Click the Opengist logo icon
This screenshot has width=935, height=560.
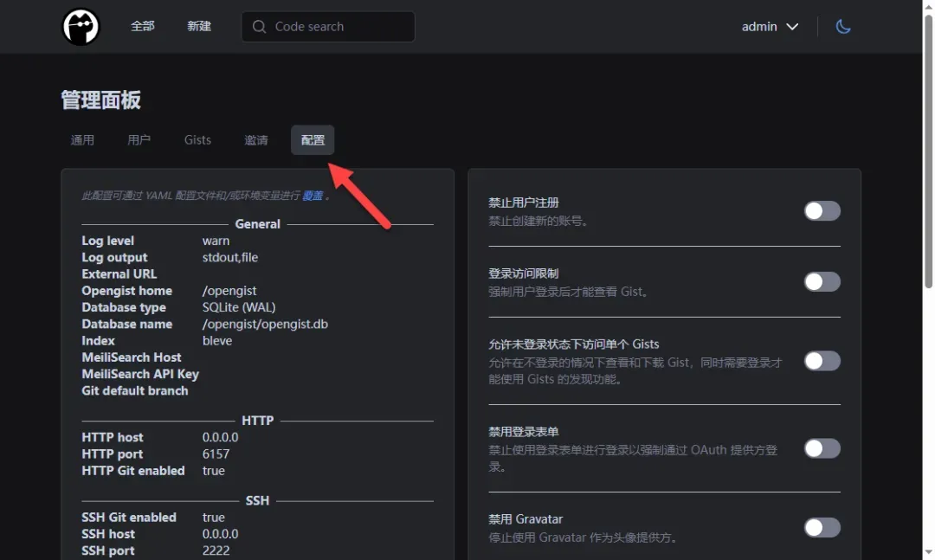click(81, 27)
